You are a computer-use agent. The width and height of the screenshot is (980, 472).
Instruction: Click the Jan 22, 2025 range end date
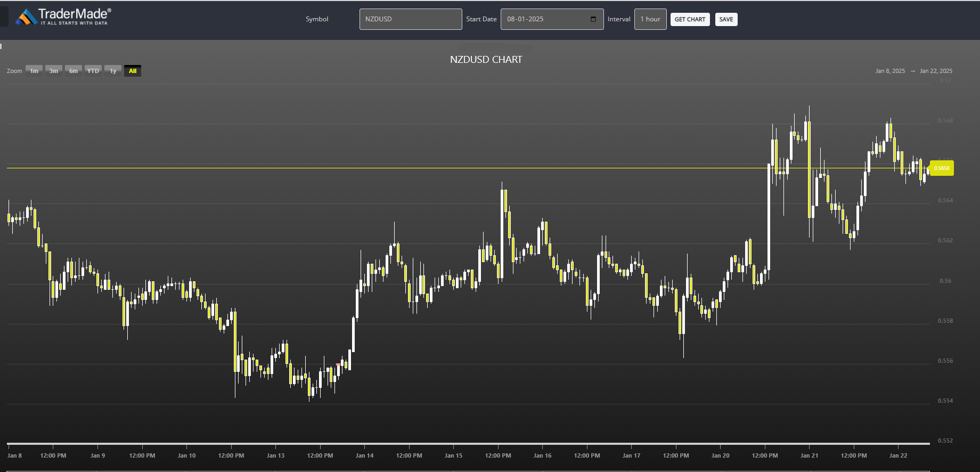tap(936, 71)
